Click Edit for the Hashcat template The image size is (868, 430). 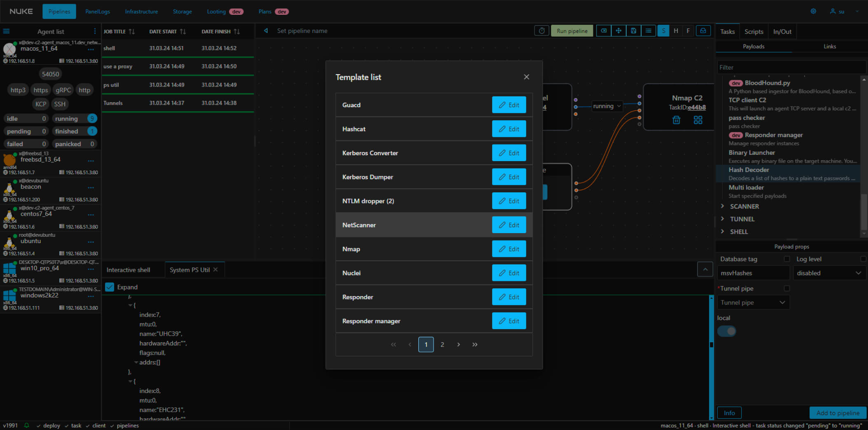tap(509, 129)
